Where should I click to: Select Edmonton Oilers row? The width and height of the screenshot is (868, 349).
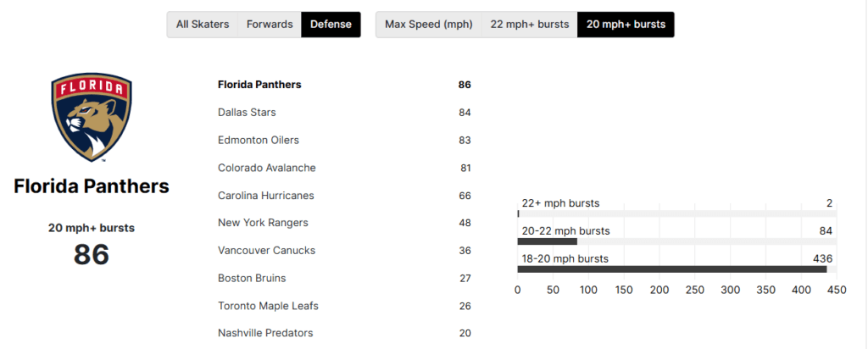[259, 140]
